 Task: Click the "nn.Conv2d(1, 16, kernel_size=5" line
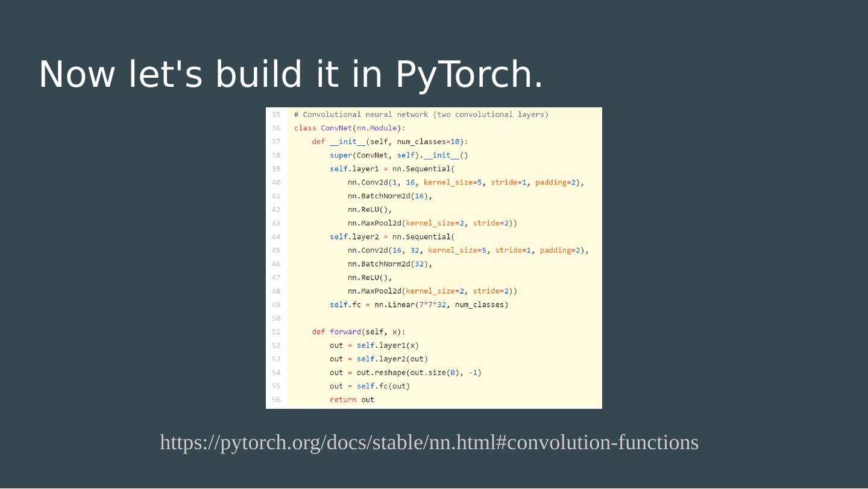[x=466, y=182]
